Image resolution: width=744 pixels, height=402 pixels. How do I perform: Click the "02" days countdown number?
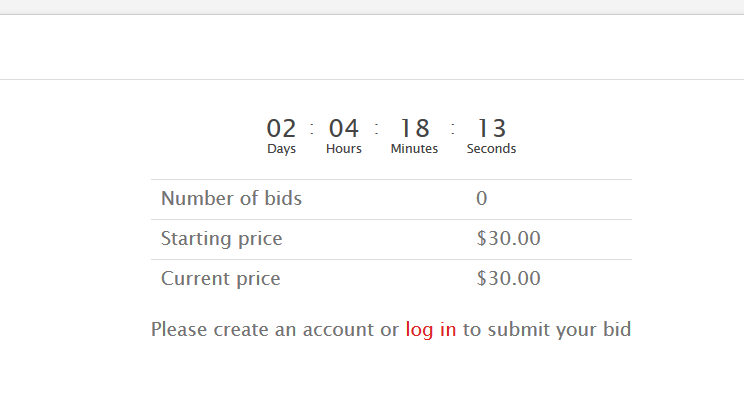coord(282,129)
